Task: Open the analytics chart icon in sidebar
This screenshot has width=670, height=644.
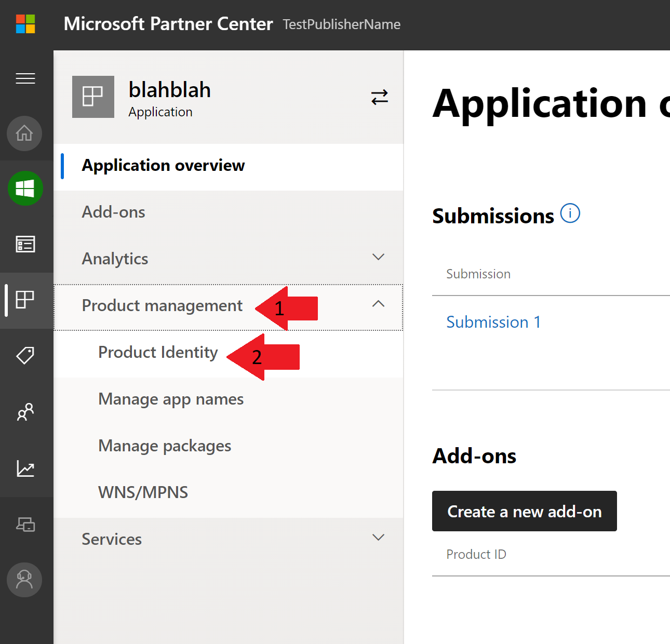Action: pos(25,468)
